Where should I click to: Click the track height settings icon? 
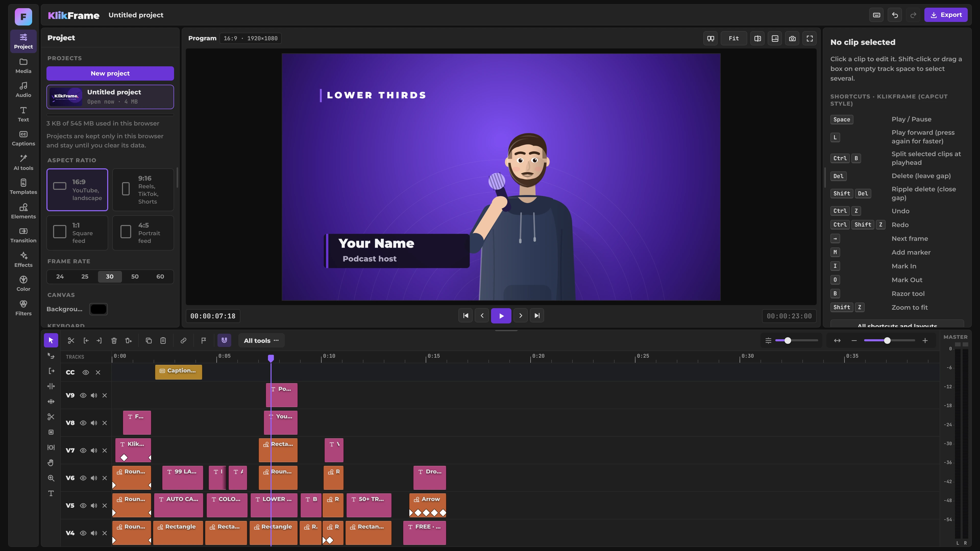click(x=768, y=341)
